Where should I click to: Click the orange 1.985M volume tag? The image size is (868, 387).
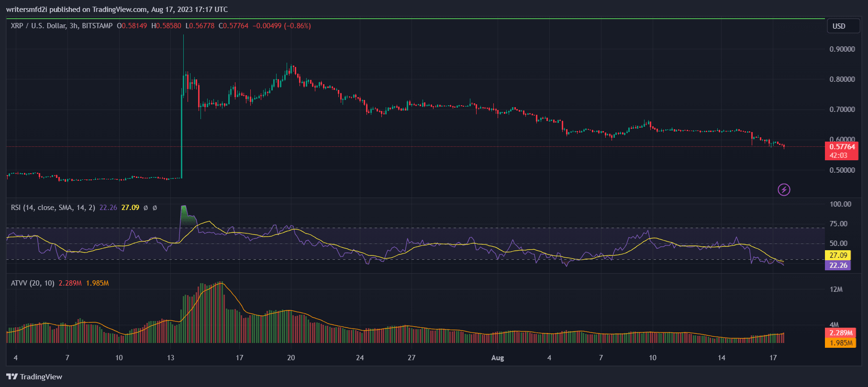(x=841, y=343)
